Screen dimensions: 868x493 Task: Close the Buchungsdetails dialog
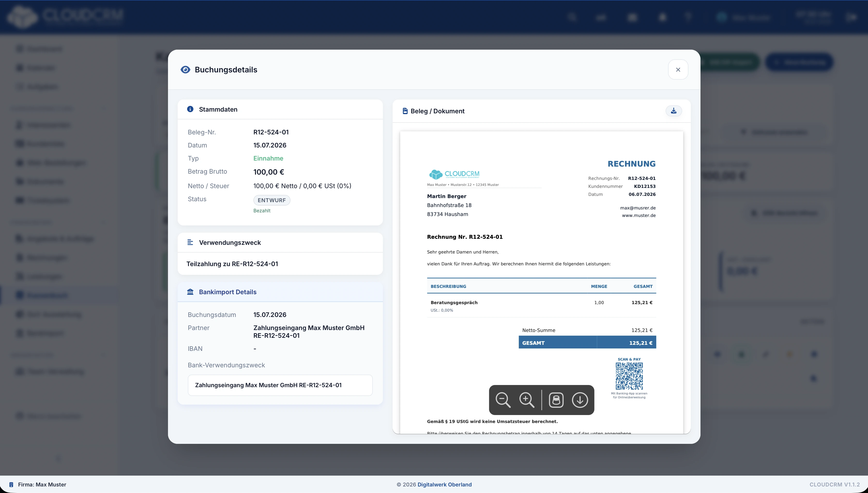pos(678,70)
